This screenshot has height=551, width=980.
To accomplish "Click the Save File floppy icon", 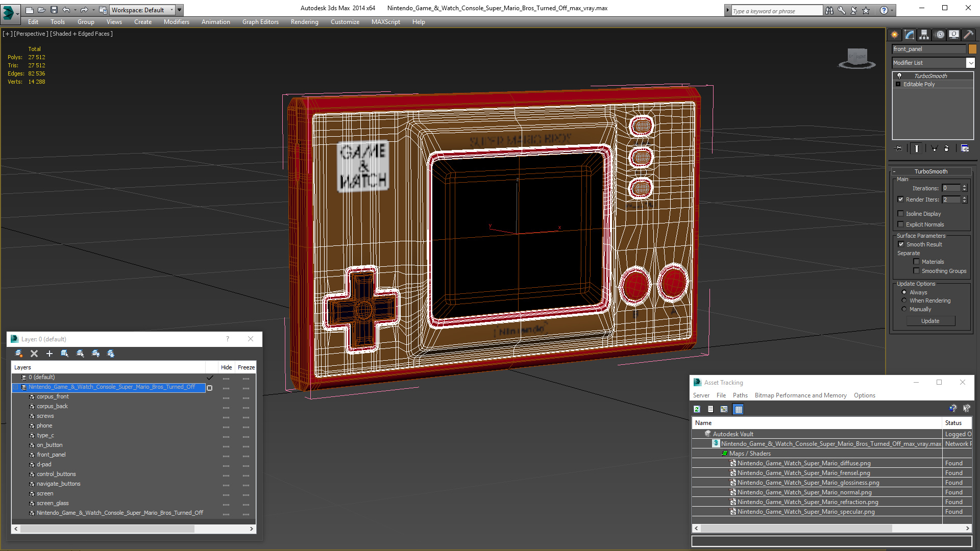I will click(x=54, y=10).
